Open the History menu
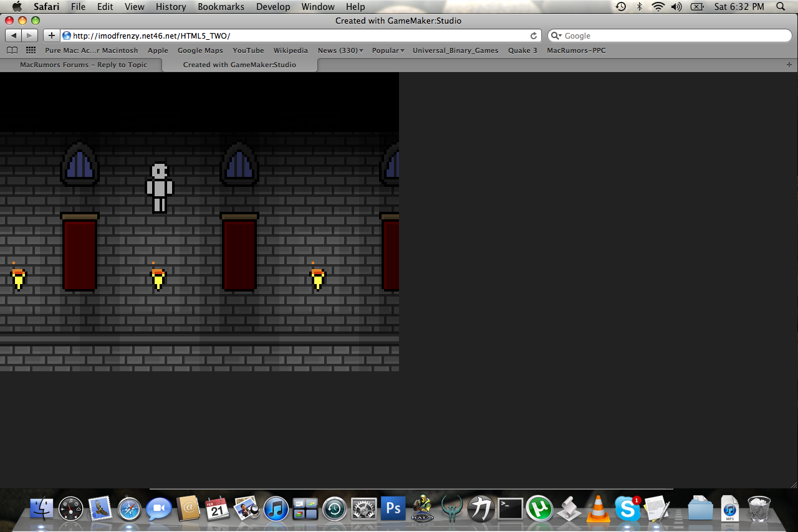Image resolution: width=798 pixels, height=532 pixels. coord(171,7)
